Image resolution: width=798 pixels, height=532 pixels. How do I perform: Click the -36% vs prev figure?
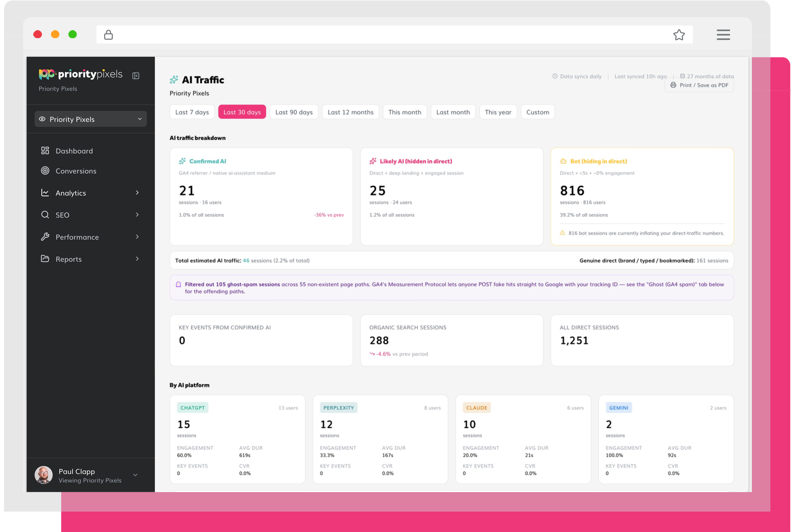pos(329,215)
